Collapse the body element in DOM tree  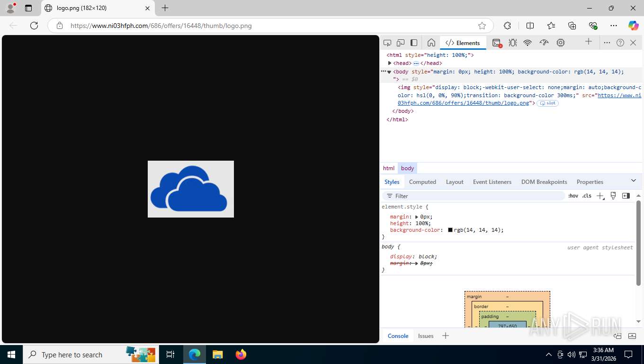389,72
